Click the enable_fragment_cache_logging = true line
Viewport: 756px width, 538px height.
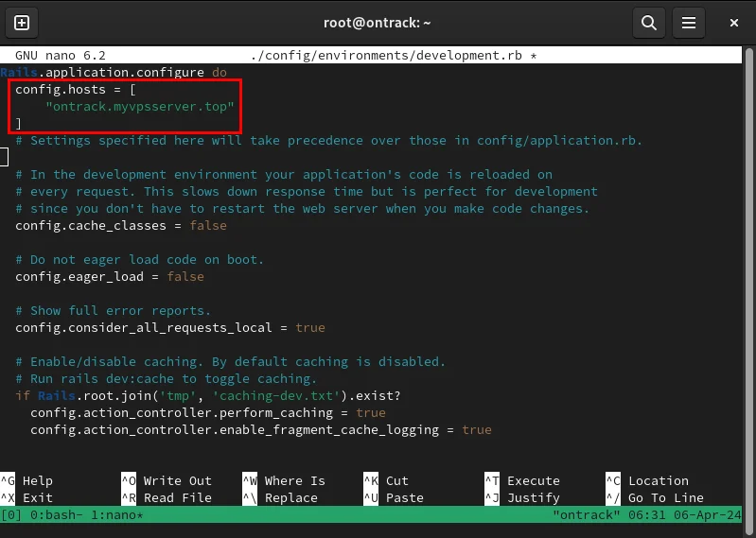(261, 429)
